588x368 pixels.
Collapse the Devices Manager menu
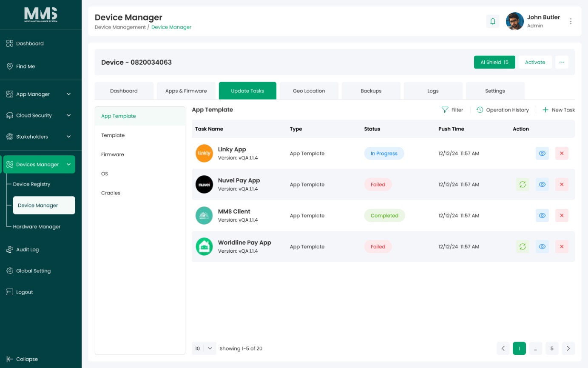[39, 165]
